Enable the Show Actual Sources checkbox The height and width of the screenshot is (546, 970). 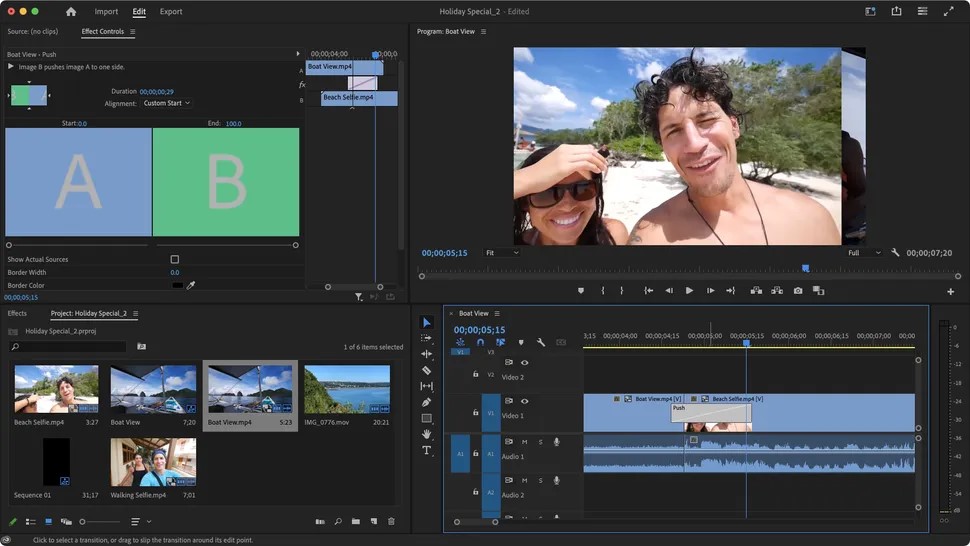point(175,259)
